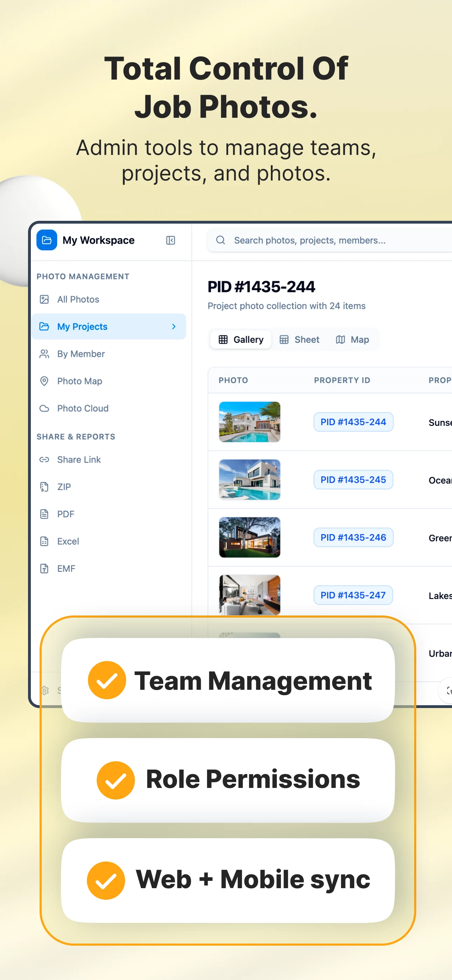
Task: Collapse the sidebar panel toggle icon
Action: (x=170, y=240)
